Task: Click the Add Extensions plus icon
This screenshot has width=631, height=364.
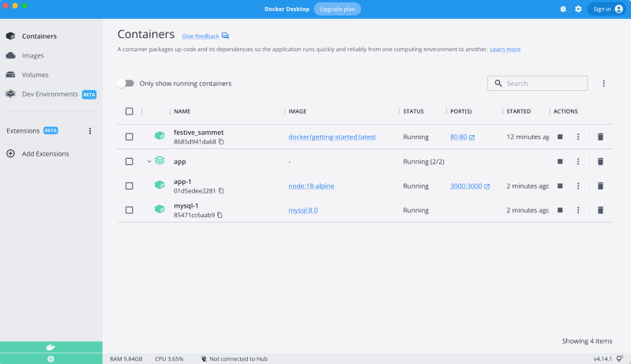Action: point(11,153)
